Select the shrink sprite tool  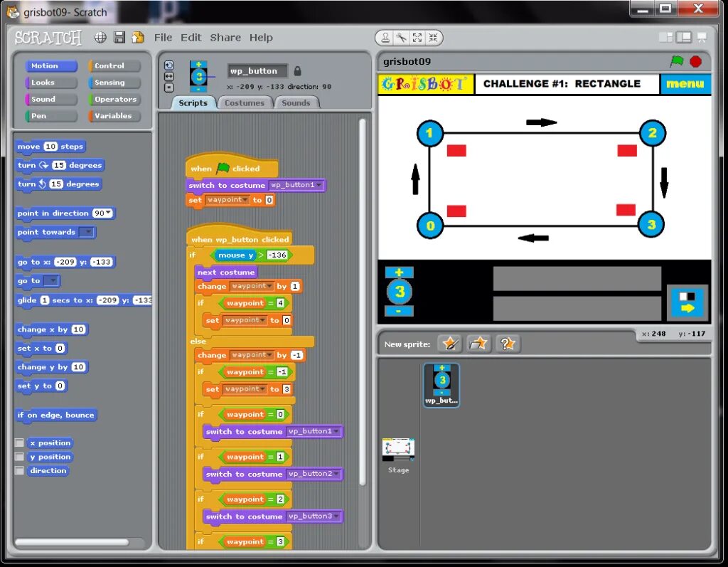pyautogui.click(x=433, y=38)
